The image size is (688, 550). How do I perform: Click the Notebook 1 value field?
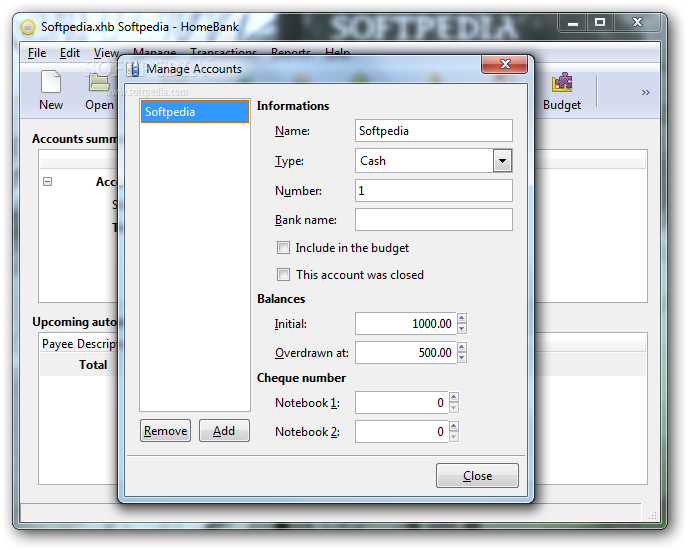pos(401,403)
